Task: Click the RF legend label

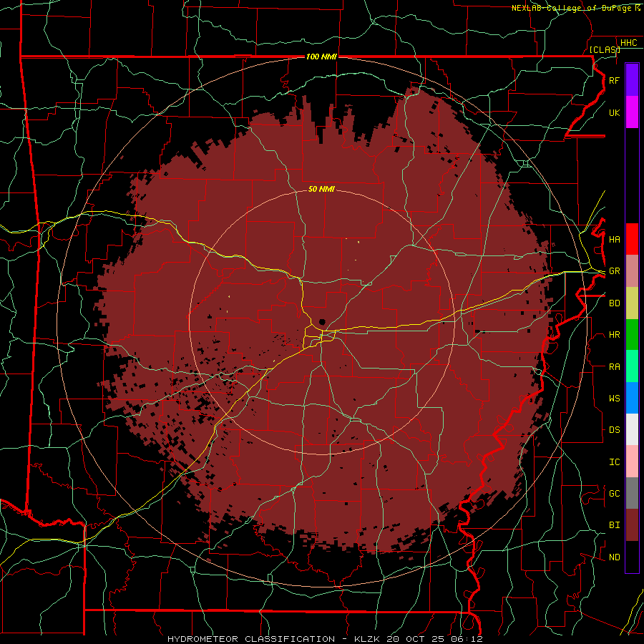Action: [x=614, y=80]
